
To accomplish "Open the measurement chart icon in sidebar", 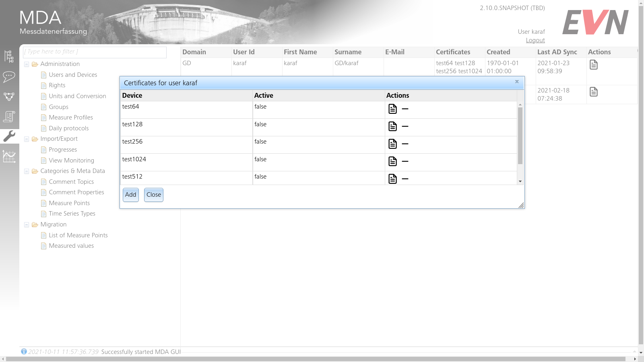I will point(10,156).
